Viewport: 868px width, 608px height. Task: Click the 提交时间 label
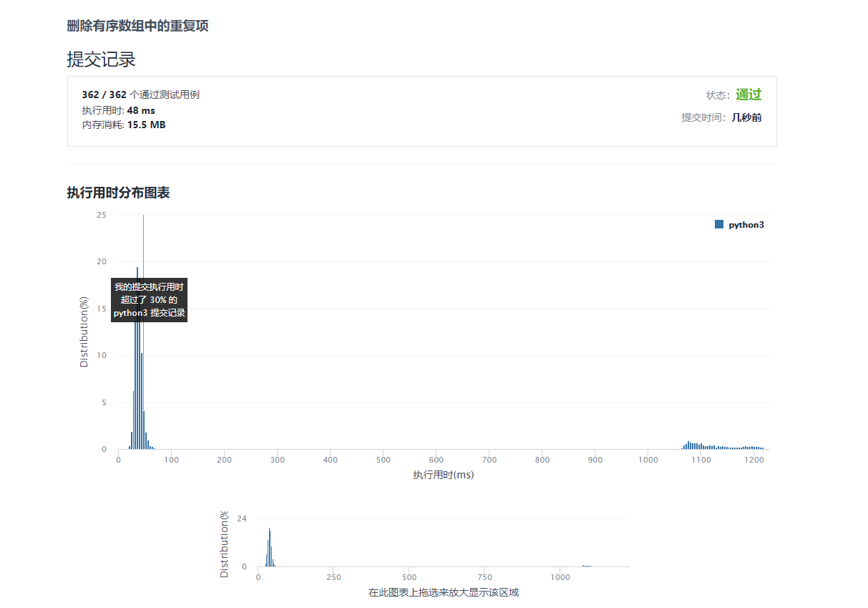point(704,117)
